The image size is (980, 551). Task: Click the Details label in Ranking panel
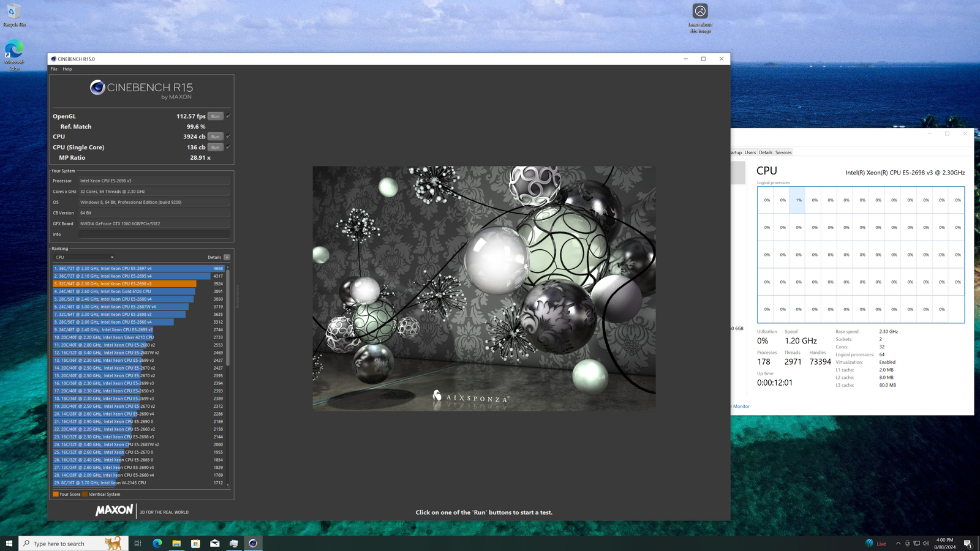(x=214, y=257)
